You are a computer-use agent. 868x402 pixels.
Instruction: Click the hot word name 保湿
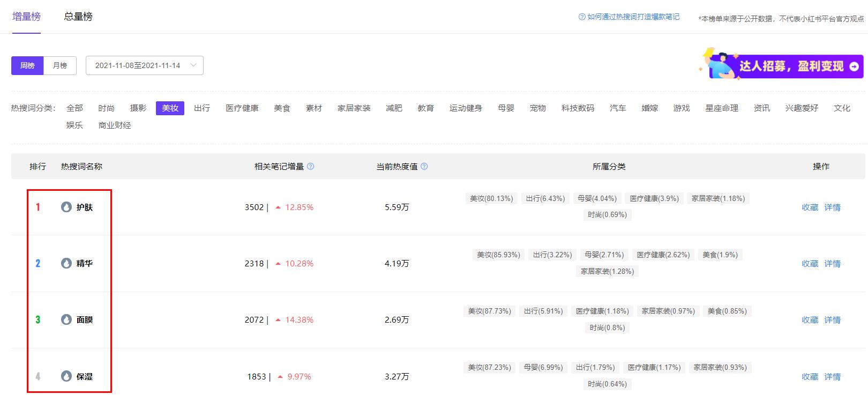click(85, 377)
